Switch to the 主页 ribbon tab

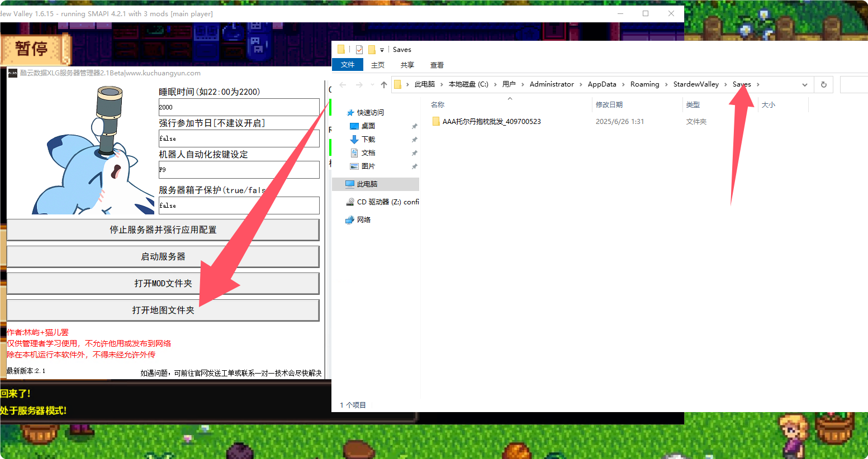click(x=378, y=65)
